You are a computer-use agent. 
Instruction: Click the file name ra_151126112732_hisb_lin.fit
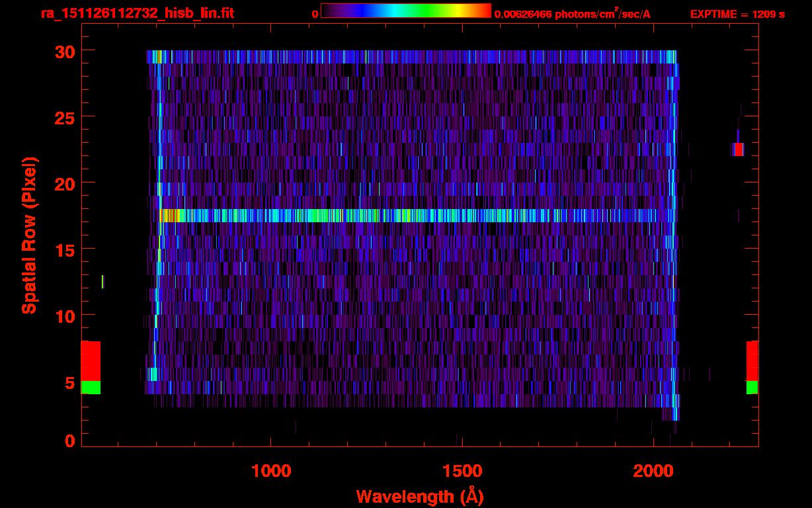pos(137,13)
